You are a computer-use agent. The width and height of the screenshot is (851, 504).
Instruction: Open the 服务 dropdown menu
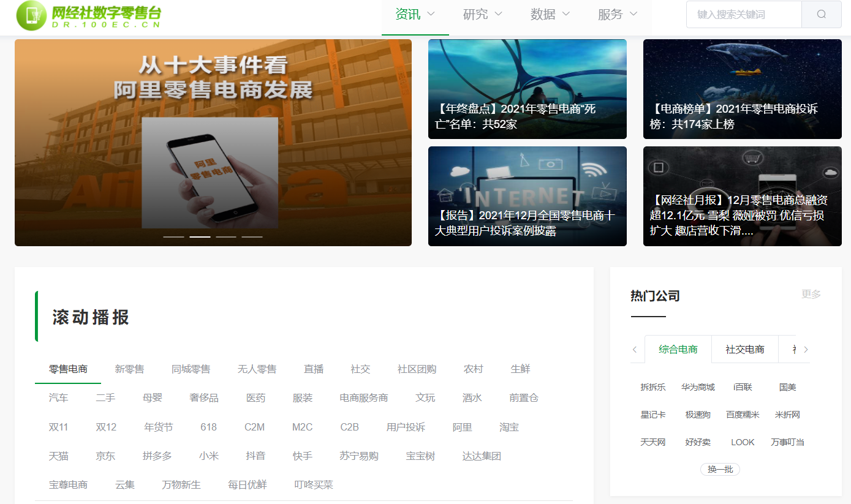(617, 15)
